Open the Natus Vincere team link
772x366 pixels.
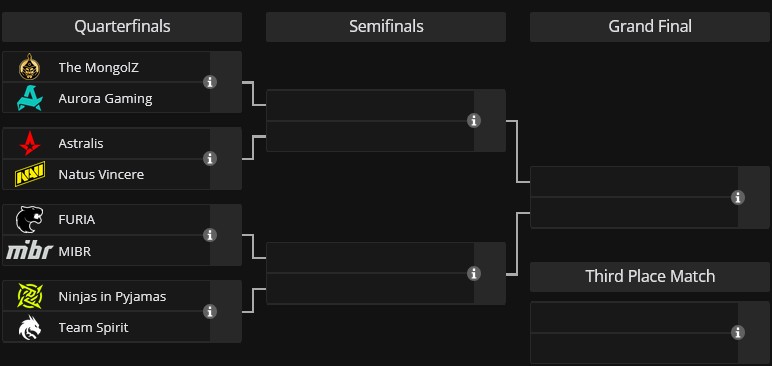101,174
